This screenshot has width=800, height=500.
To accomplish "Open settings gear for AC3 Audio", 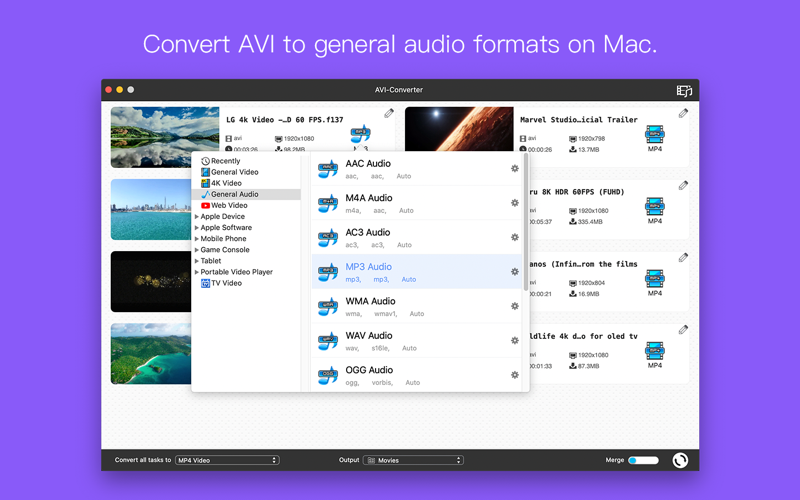I will tap(515, 237).
